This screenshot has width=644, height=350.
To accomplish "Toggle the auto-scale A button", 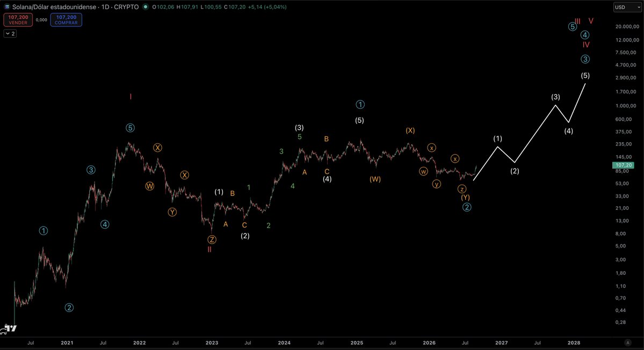I will 627,342.
